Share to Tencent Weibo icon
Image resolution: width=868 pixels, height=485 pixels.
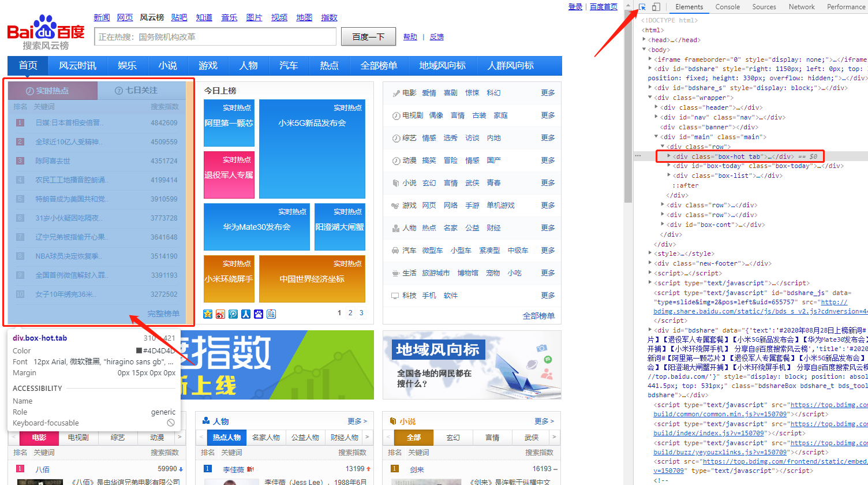tap(233, 314)
